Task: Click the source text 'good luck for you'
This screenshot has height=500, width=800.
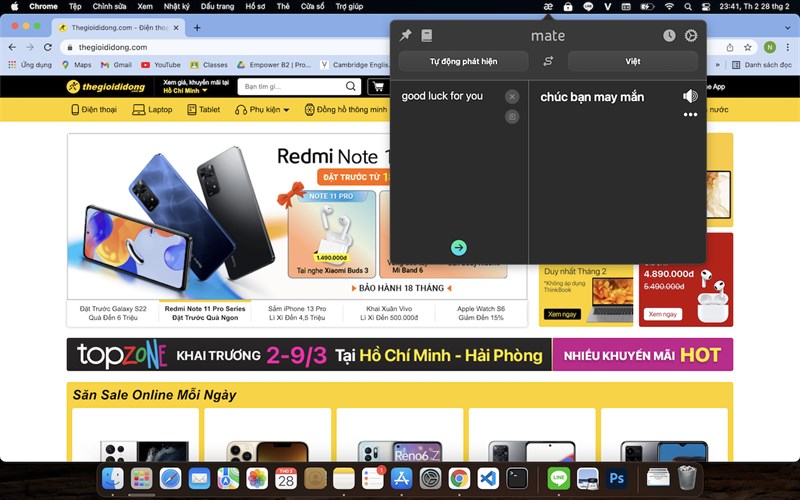Action: coord(442,96)
